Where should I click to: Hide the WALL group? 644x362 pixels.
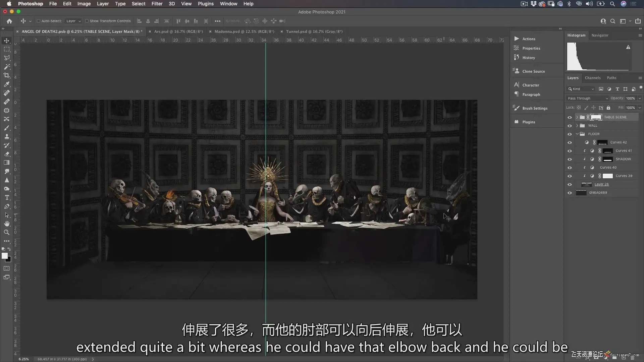coord(570,126)
